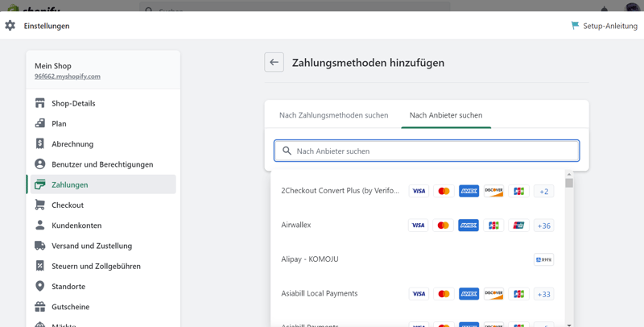Select Alipay - KOMOJU provider
644x327 pixels.
coord(310,259)
